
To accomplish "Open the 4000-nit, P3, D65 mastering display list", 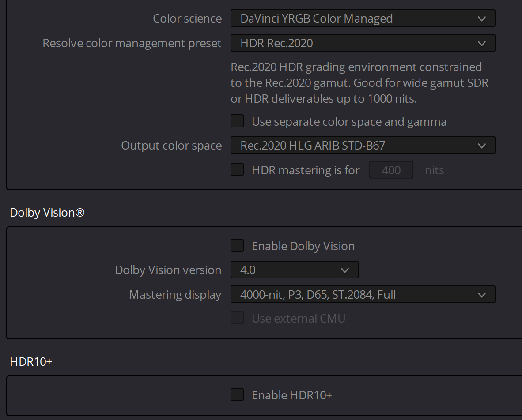I will [x=363, y=294].
